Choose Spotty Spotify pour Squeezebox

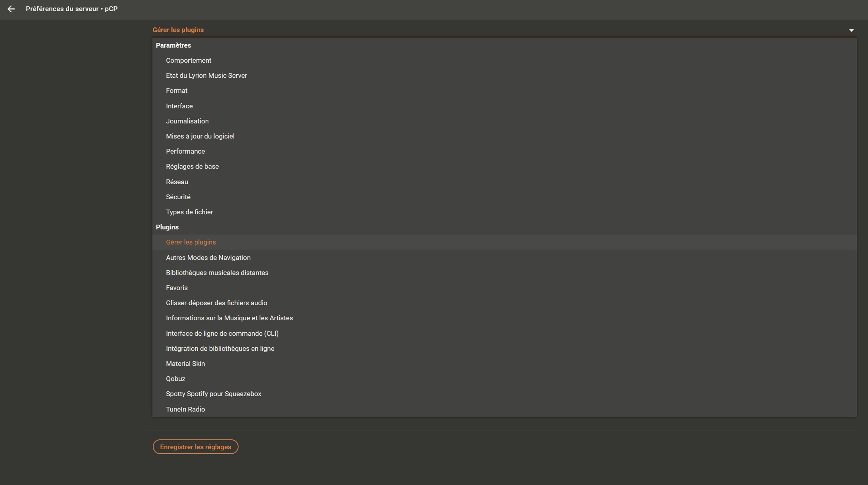pos(214,394)
